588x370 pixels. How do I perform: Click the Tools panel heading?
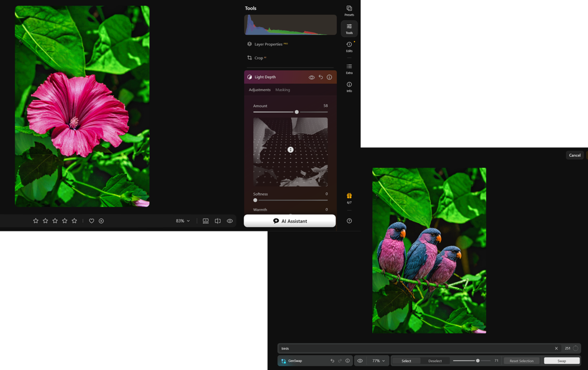click(250, 8)
